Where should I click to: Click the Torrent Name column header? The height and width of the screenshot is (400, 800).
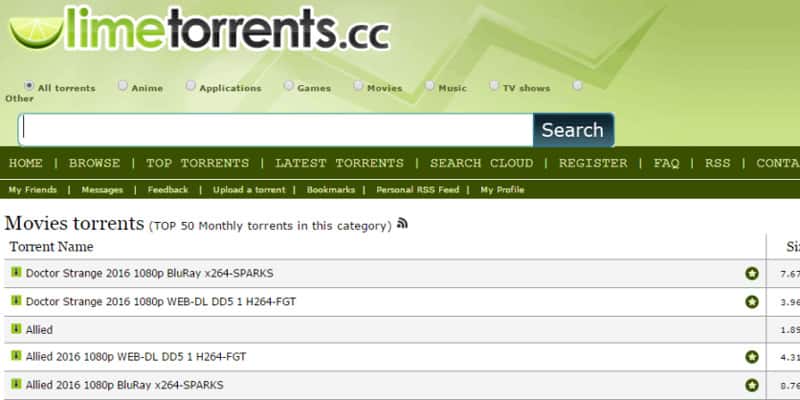tap(51, 247)
